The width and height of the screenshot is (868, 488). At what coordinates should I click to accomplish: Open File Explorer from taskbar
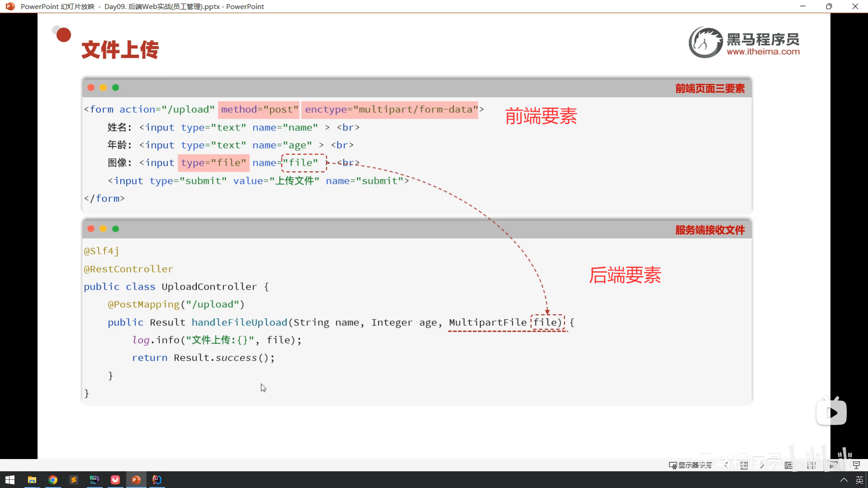32,480
